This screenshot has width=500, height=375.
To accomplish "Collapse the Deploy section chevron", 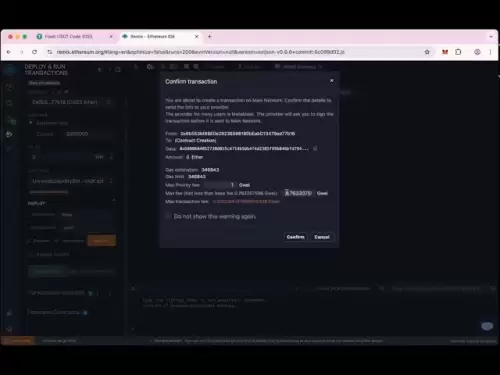I will 114,200.
